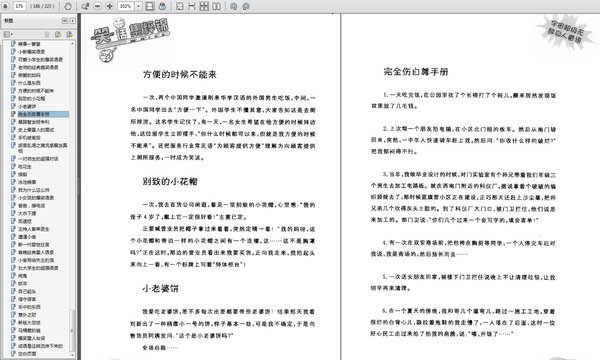Click the zoom percentage field showing 102%
600x360 pixels.
click(126, 6)
